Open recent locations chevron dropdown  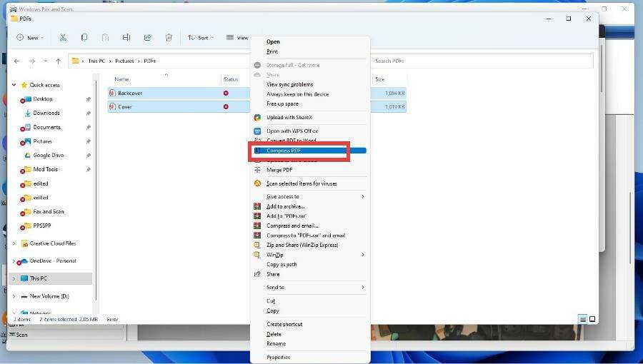pyautogui.click(x=45, y=61)
